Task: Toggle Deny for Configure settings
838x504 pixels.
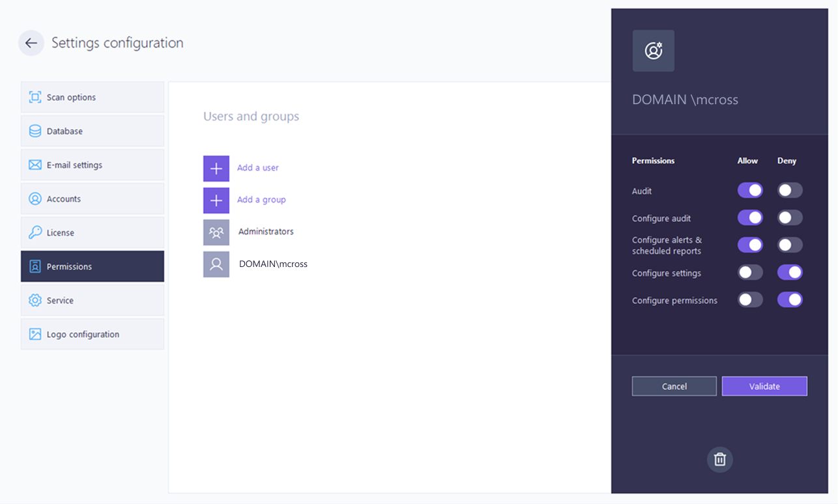Action: click(790, 272)
